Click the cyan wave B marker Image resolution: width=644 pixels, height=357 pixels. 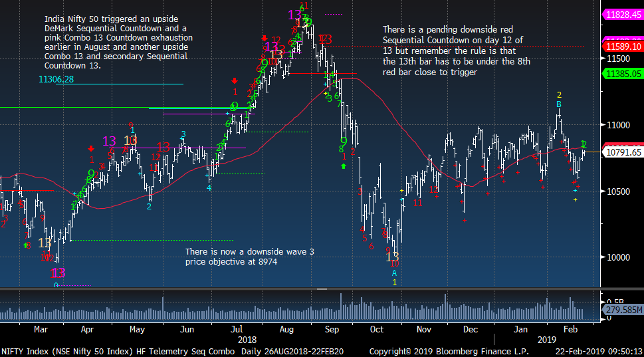coord(558,104)
